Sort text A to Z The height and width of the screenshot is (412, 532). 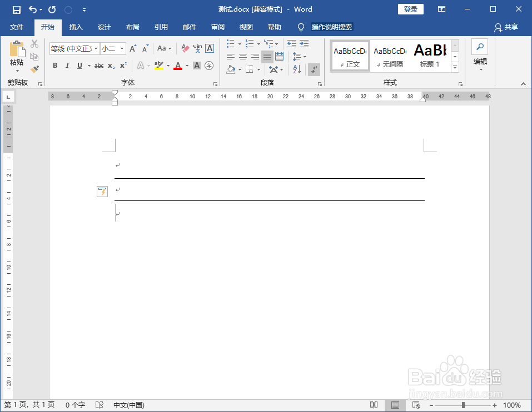297,69
